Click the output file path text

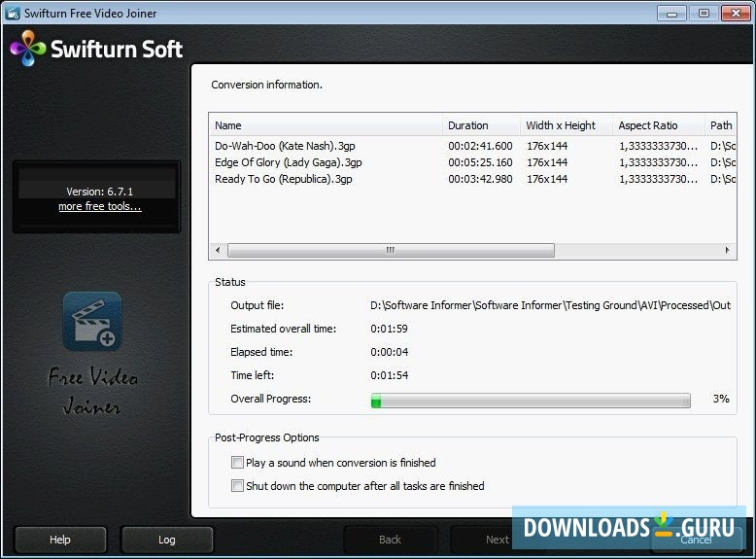(550, 305)
